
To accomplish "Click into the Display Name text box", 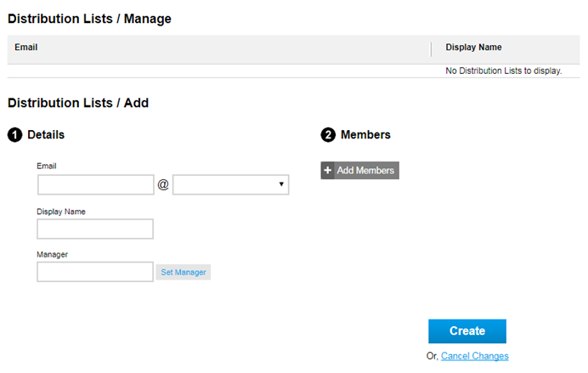I will [x=95, y=229].
